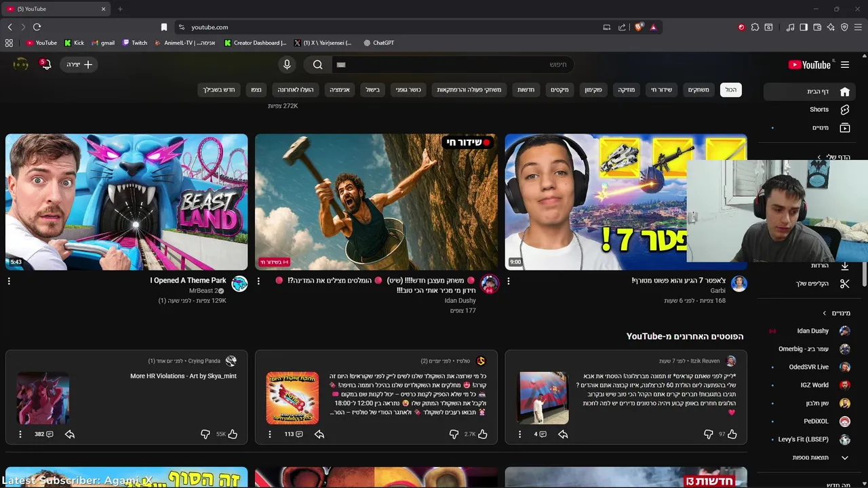This screenshot has width=868, height=488.
Task: Expand Subscriptions section header chevron
Action: [x=825, y=313]
